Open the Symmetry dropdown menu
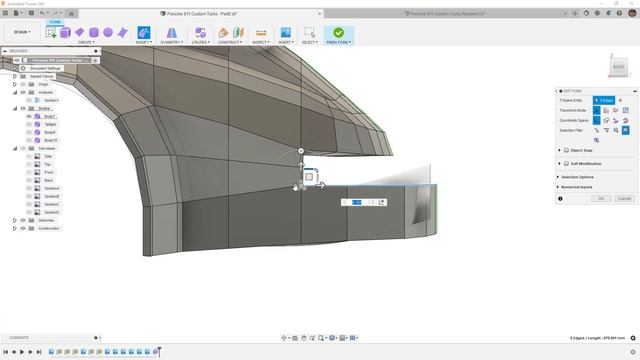The image size is (640, 360). [x=172, y=42]
